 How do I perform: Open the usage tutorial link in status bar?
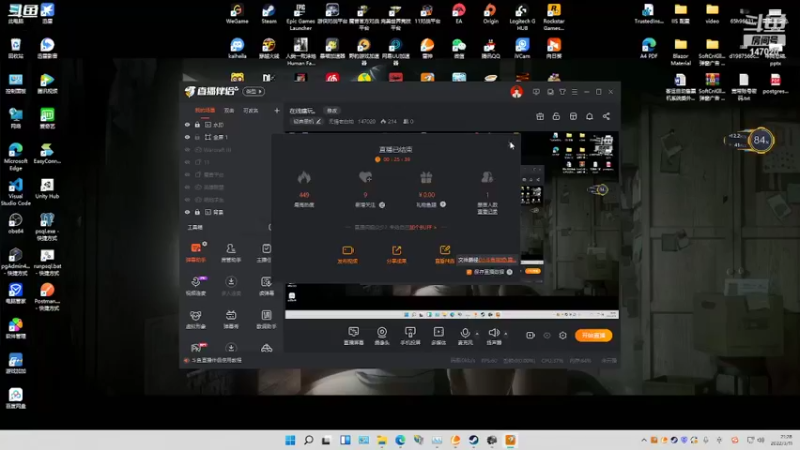[x=216, y=360]
